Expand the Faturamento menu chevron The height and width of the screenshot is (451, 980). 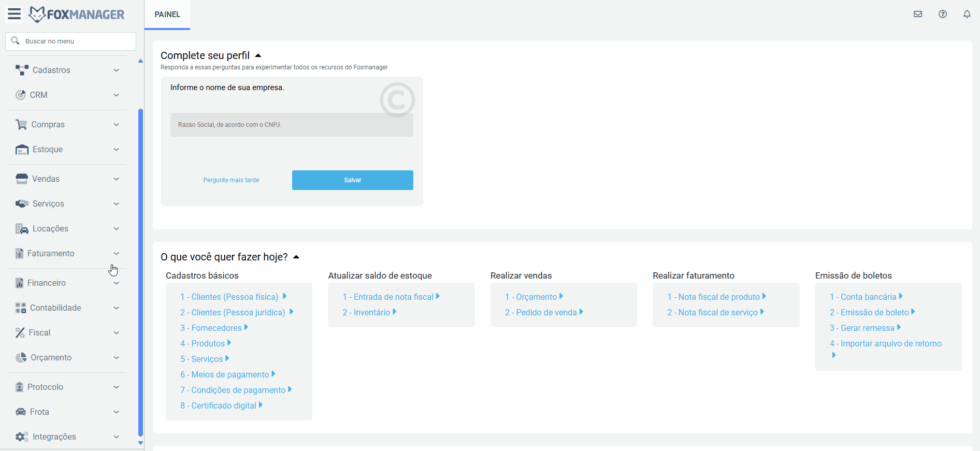[116, 253]
